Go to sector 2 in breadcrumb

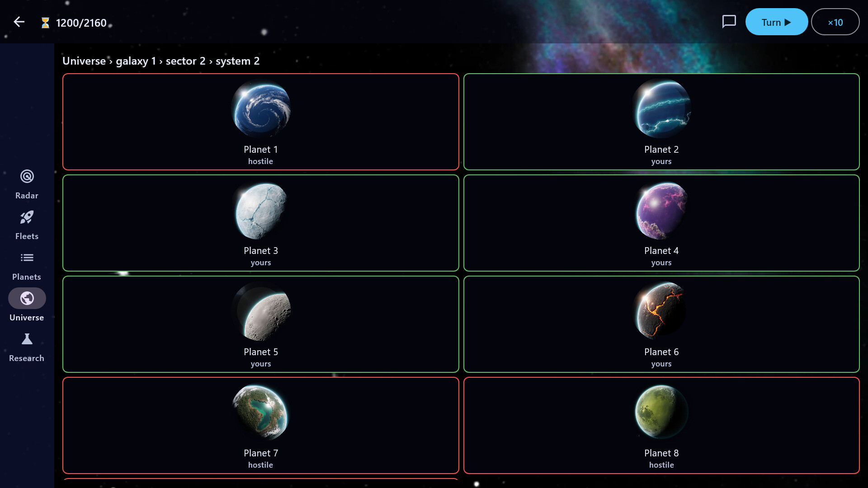coord(185,61)
